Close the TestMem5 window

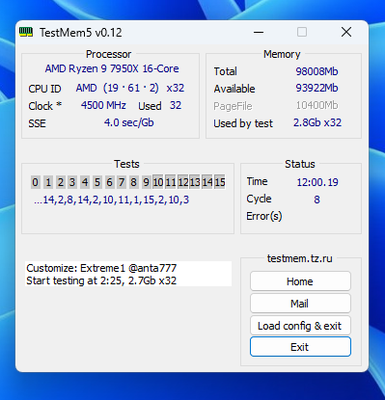tap(346, 32)
